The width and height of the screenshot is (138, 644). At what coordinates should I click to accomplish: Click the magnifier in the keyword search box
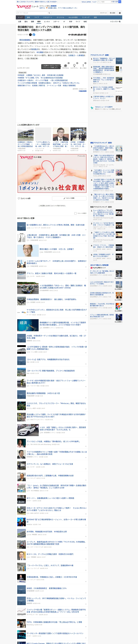point(49,13)
